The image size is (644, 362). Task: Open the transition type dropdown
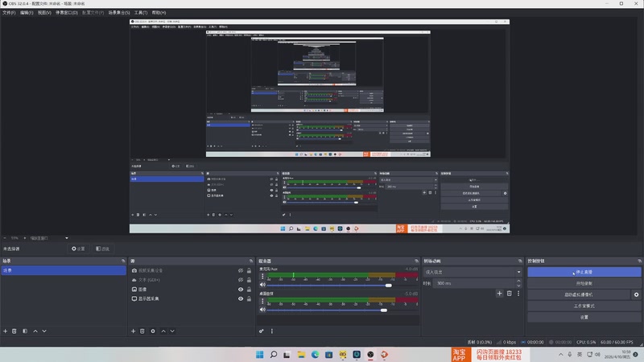[x=473, y=272]
